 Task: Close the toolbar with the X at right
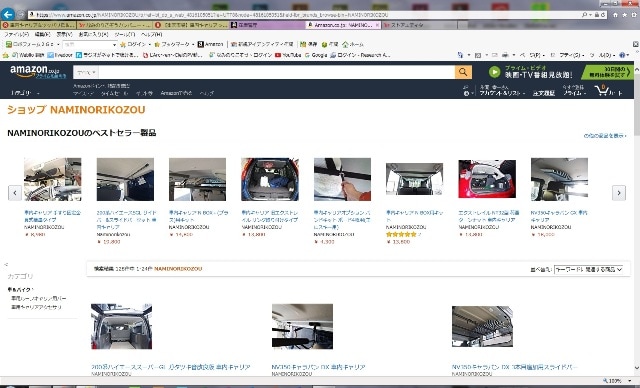coord(636,44)
